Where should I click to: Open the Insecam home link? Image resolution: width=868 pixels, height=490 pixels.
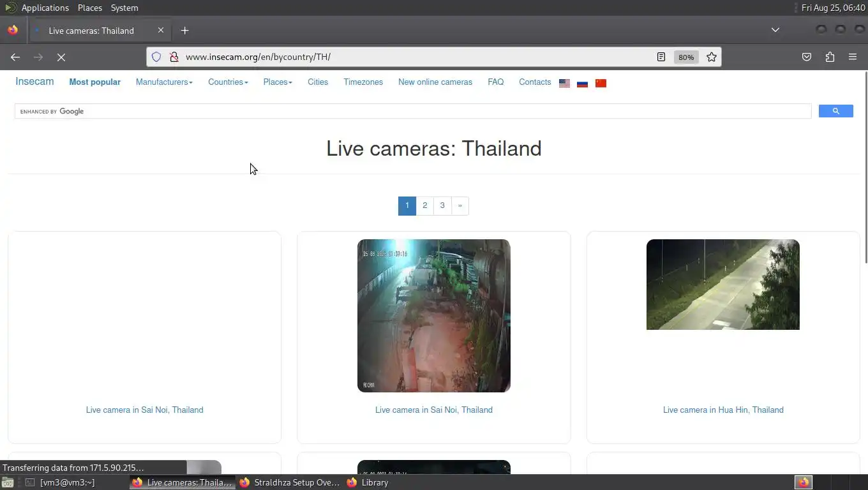click(x=34, y=82)
